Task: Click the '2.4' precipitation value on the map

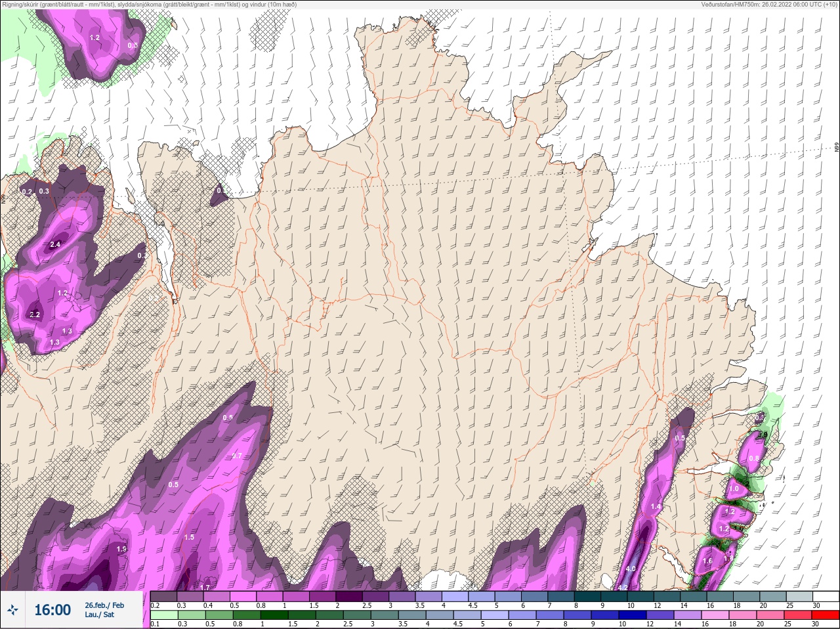Action: tap(55, 245)
